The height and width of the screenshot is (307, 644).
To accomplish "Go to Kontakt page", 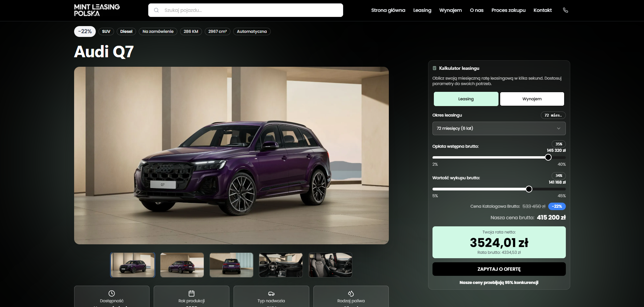I will tap(542, 10).
